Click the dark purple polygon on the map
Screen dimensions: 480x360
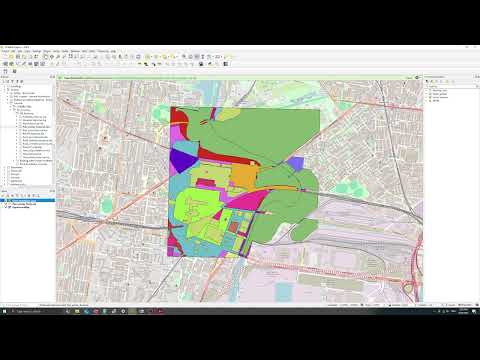coord(182,161)
